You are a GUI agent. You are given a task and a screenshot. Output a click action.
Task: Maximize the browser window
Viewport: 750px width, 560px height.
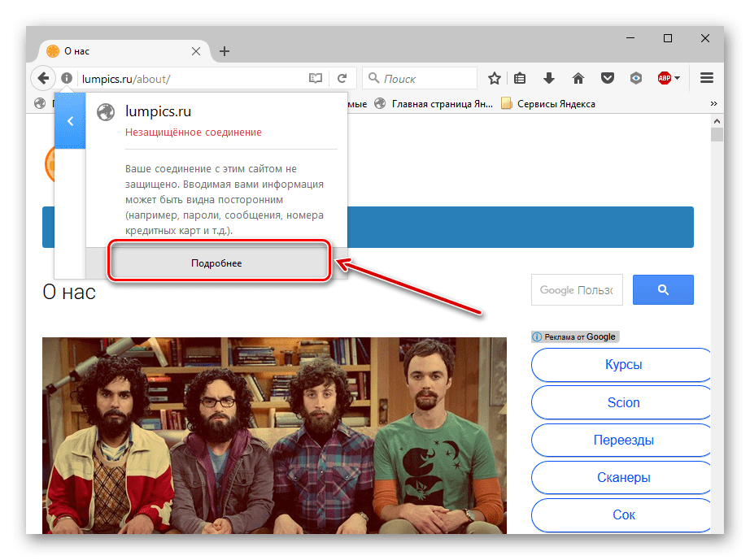668,37
